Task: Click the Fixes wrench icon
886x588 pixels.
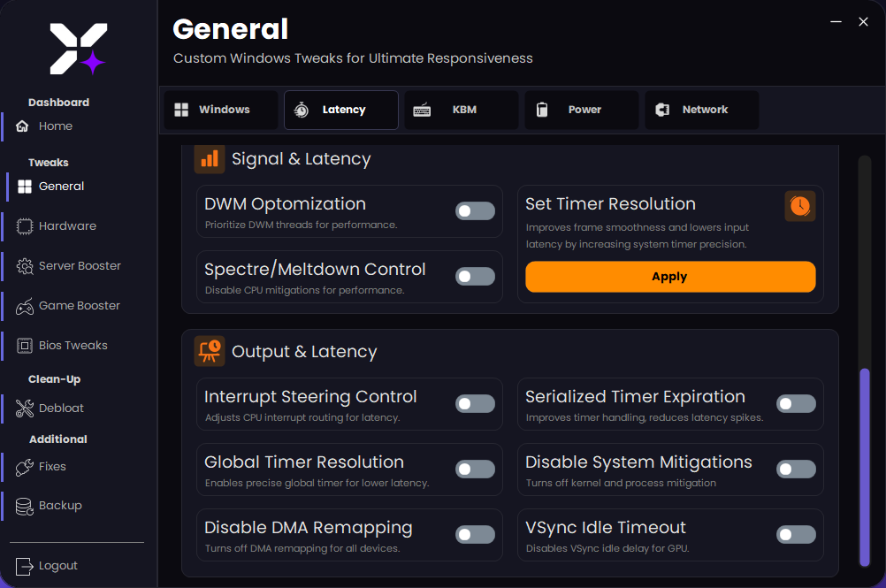Action: 25,467
